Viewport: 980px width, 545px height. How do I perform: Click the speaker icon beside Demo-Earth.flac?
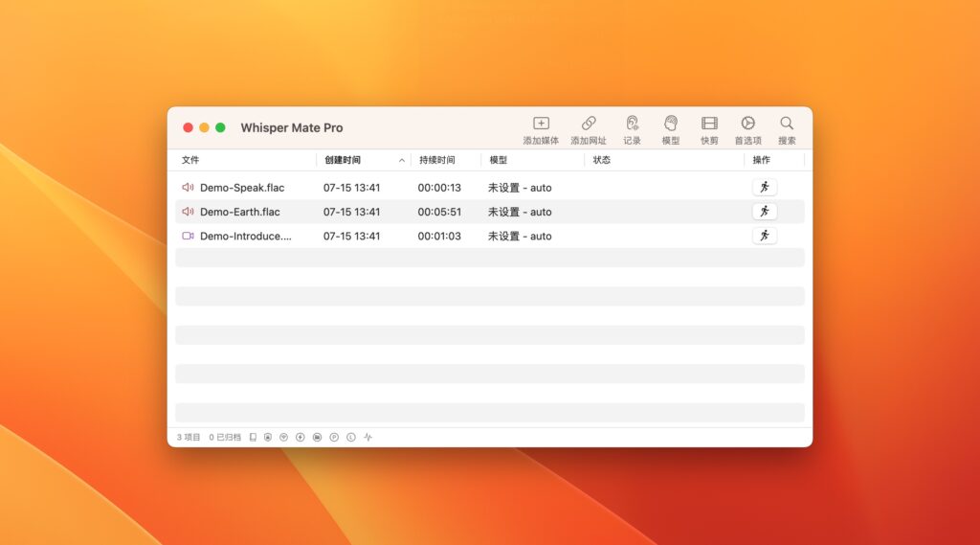pyautogui.click(x=188, y=212)
